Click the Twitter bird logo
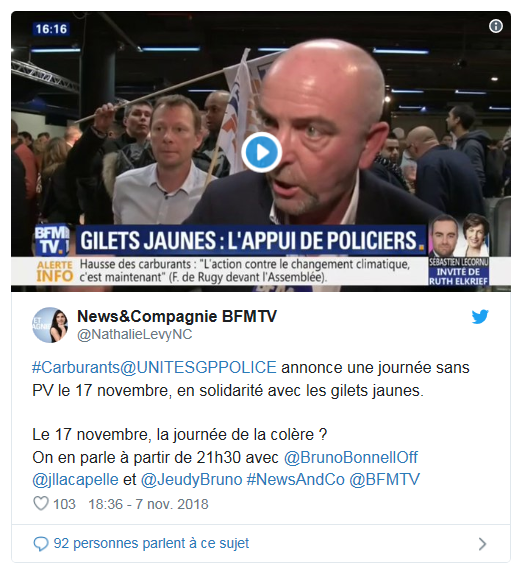The image size is (525, 575). coord(480,317)
